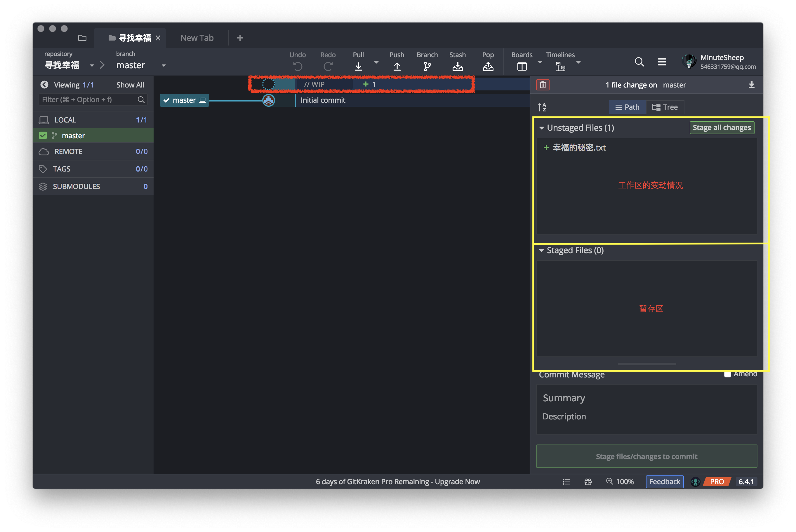
Task: Collapse the Unstaged Files section
Action: pyautogui.click(x=542, y=128)
